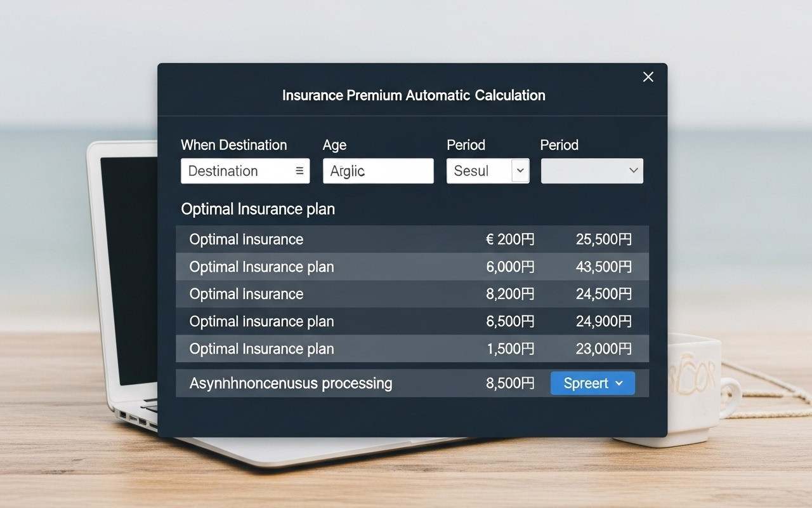Click the 25,500円 price value
Screen dimensions: 812x508
[603, 239]
